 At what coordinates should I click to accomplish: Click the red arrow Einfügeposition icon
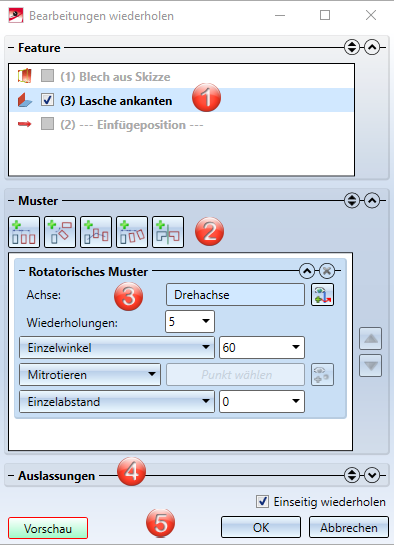pyautogui.click(x=25, y=124)
